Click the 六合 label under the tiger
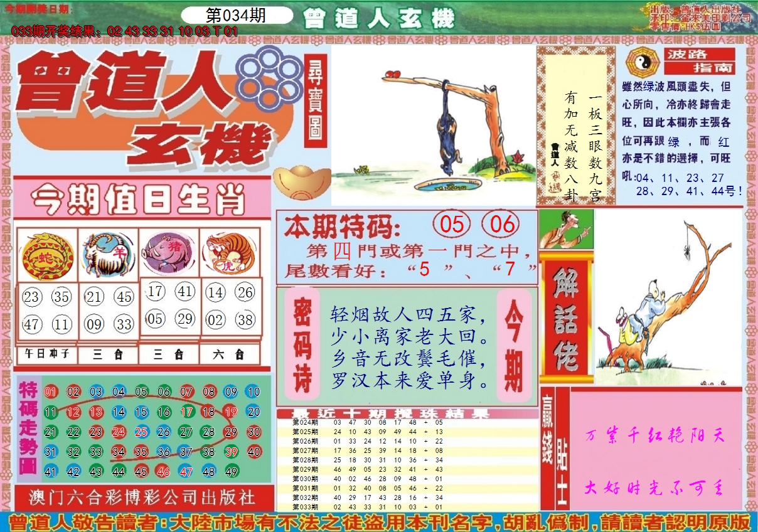 tap(230, 354)
